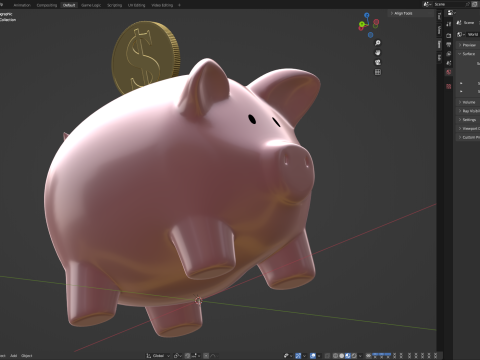The image size is (480, 360).
Task: Open the World datablock browse dropdown
Action: [x=461, y=35]
